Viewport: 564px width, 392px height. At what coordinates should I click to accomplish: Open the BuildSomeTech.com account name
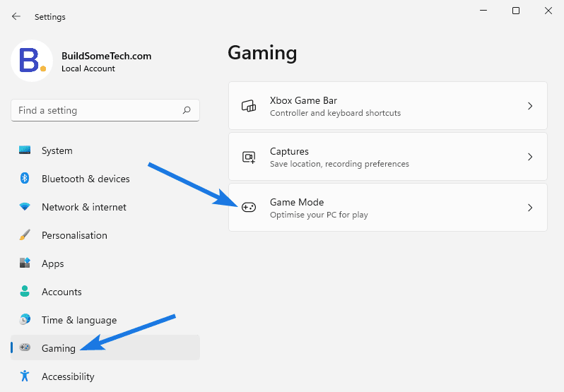[107, 56]
